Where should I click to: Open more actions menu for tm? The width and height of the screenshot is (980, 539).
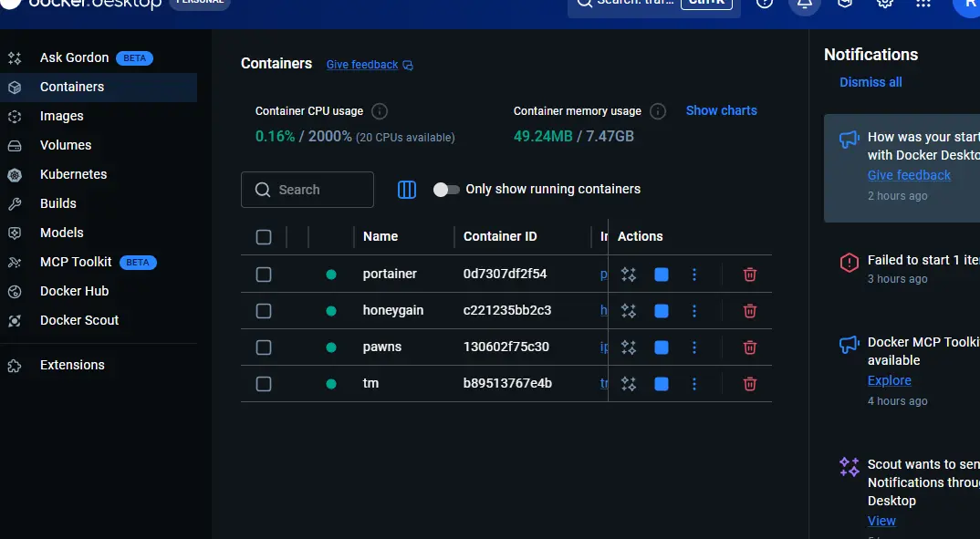pos(693,383)
